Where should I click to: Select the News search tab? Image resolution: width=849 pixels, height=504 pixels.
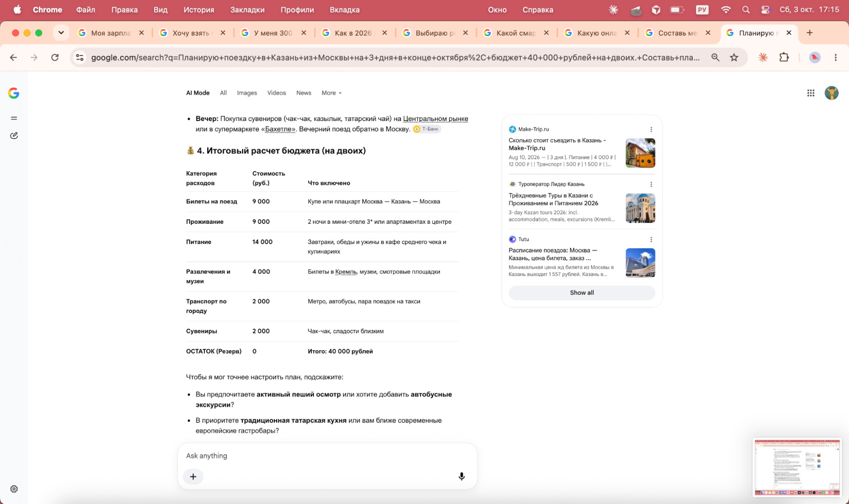pos(304,93)
